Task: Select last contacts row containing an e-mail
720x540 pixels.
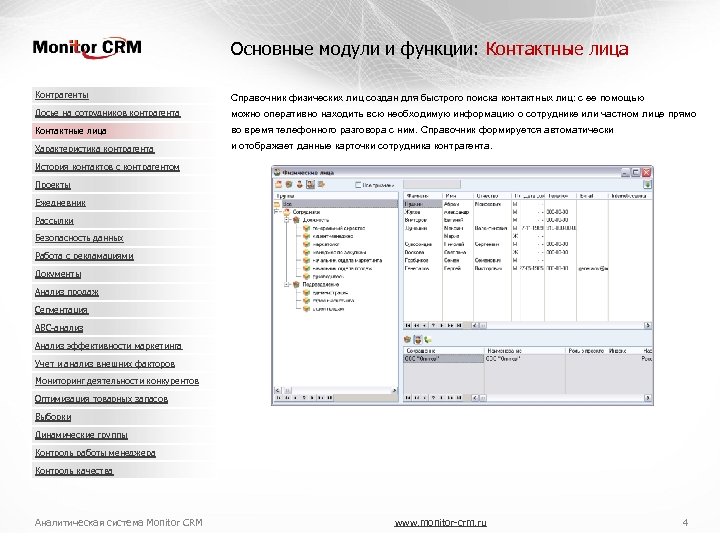Action: (528, 268)
